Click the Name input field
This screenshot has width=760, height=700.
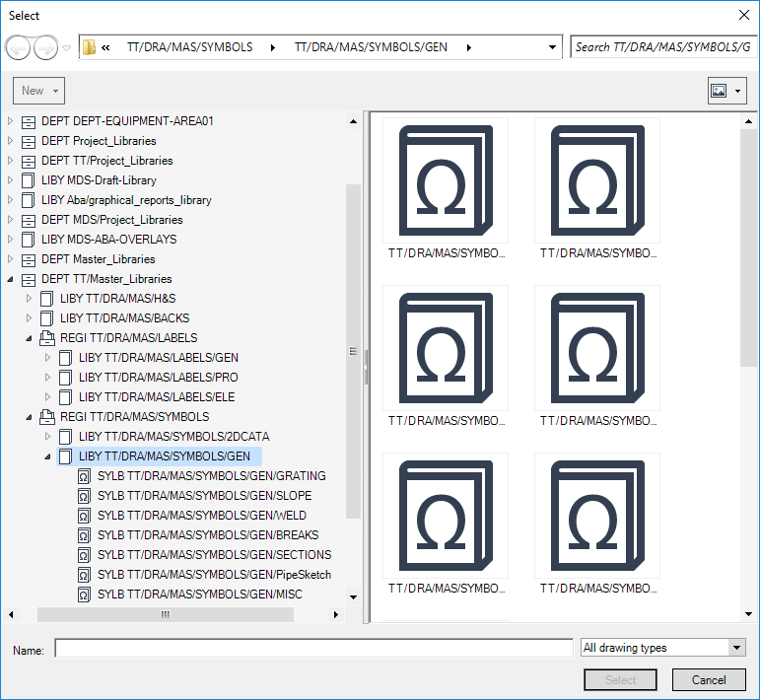coord(313,648)
